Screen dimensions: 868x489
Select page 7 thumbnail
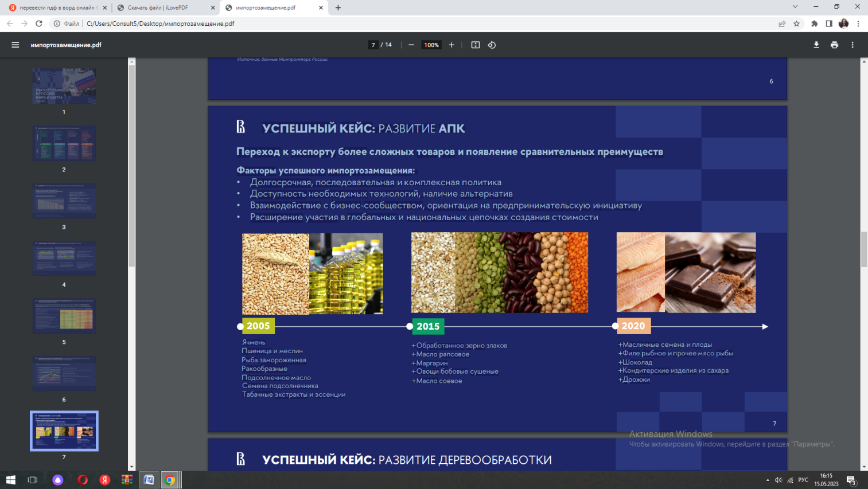[64, 431]
